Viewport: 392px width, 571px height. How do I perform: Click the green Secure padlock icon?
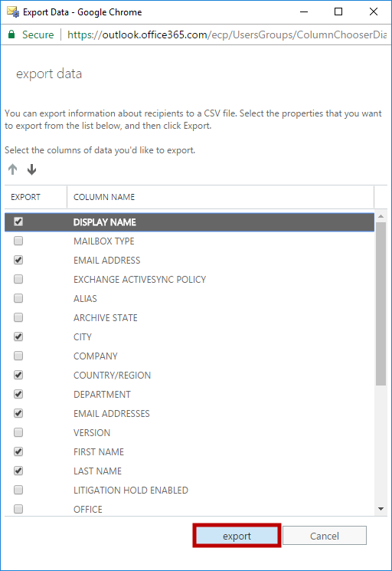coord(11,34)
